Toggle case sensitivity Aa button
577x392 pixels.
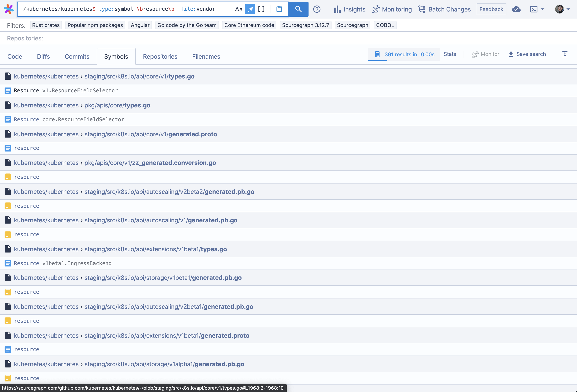(238, 9)
